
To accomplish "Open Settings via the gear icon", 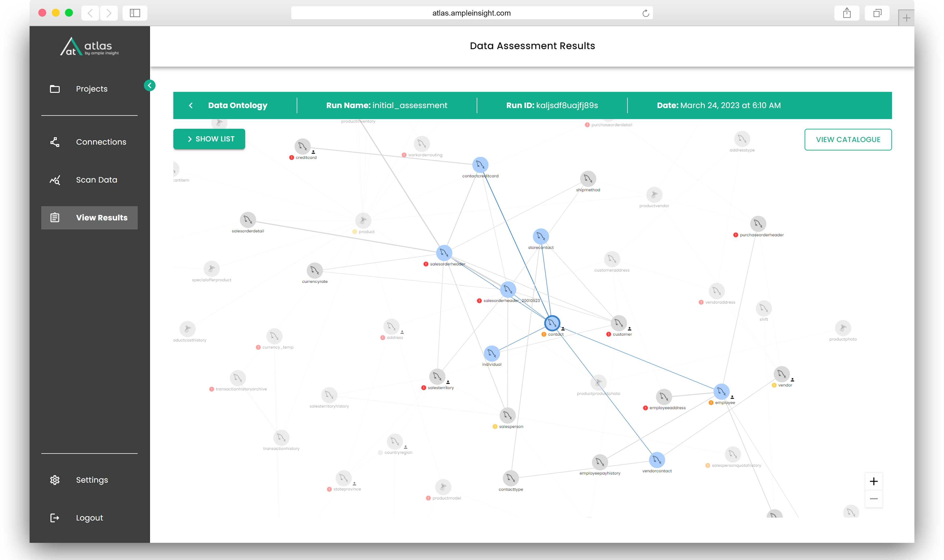I will 55,480.
